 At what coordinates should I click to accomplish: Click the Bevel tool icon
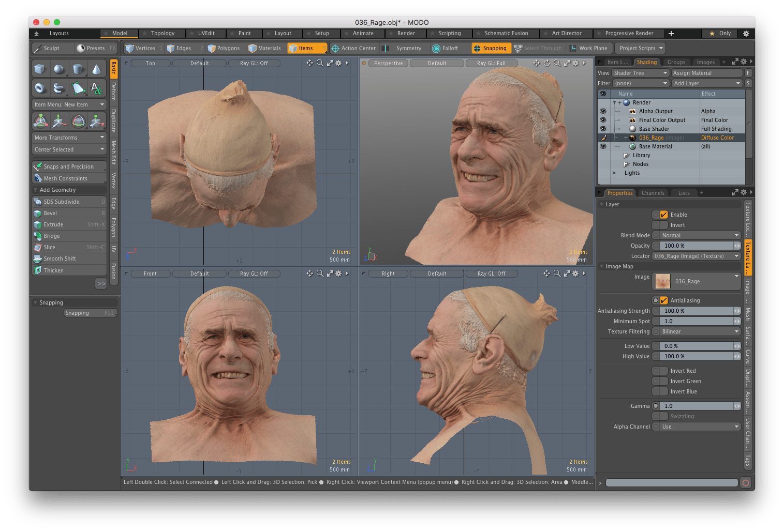[38, 214]
